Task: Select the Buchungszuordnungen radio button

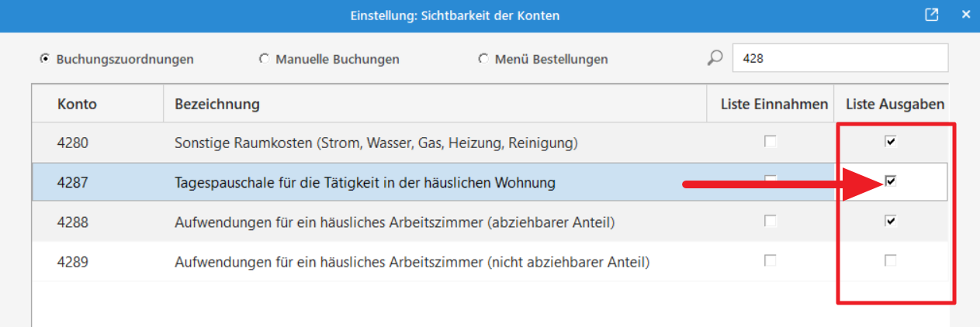Action: [45, 59]
